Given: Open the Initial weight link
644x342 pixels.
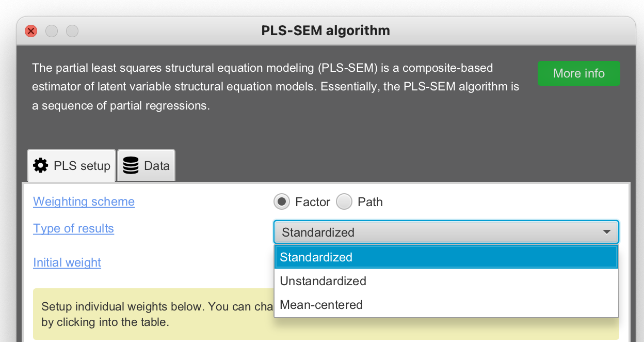Looking at the screenshot, I should tap(67, 262).
